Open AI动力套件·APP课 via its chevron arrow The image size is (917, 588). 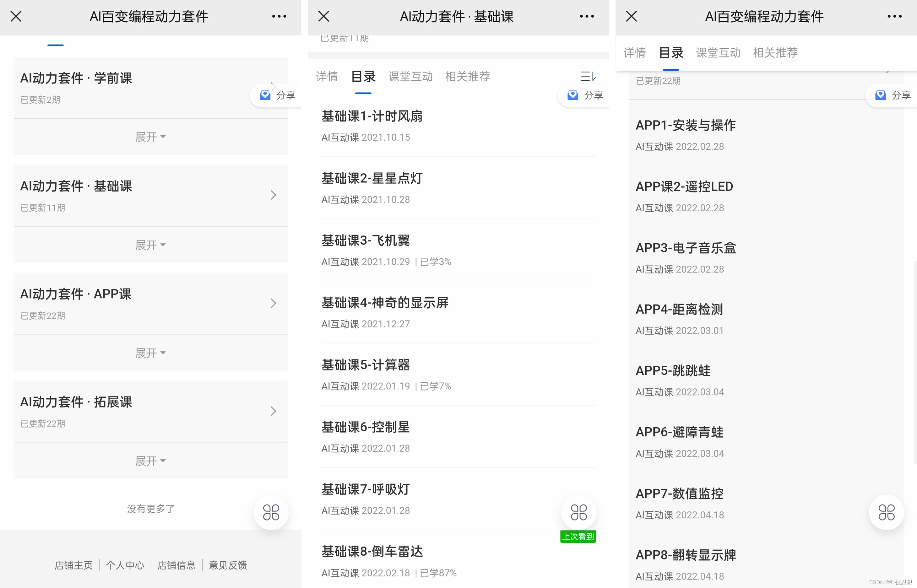[273, 303]
